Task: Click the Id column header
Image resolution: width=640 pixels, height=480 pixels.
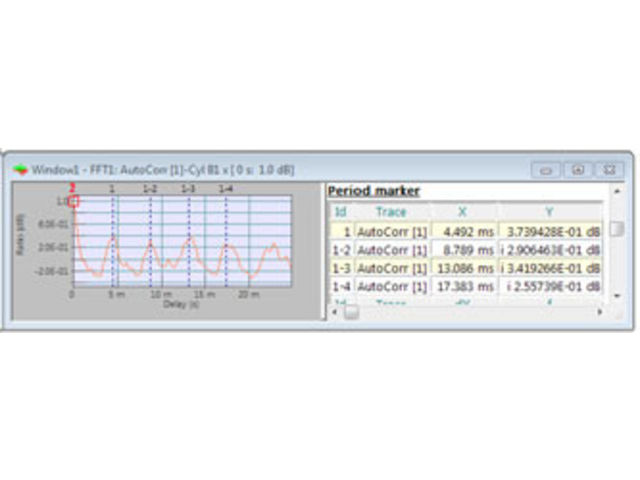Action: 340,212
